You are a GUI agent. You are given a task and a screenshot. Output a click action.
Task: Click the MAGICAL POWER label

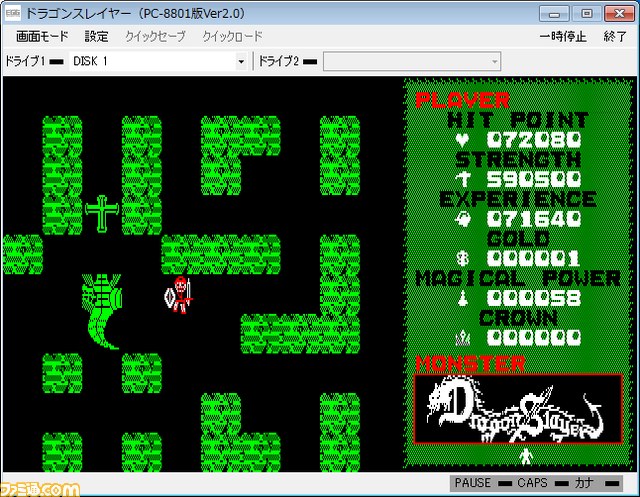[x=518, y=279]
